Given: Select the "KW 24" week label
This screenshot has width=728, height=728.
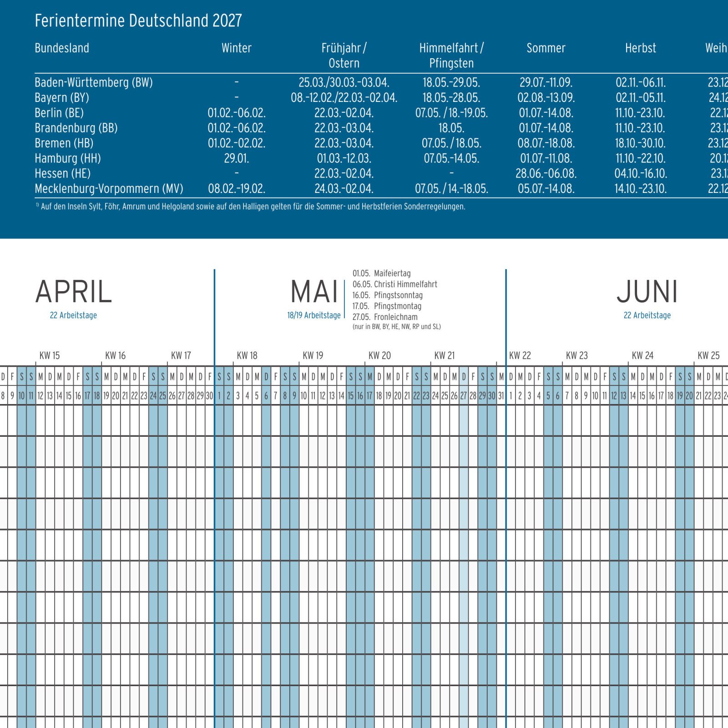Looking at the screenshot, I should (x=642, y=356).
